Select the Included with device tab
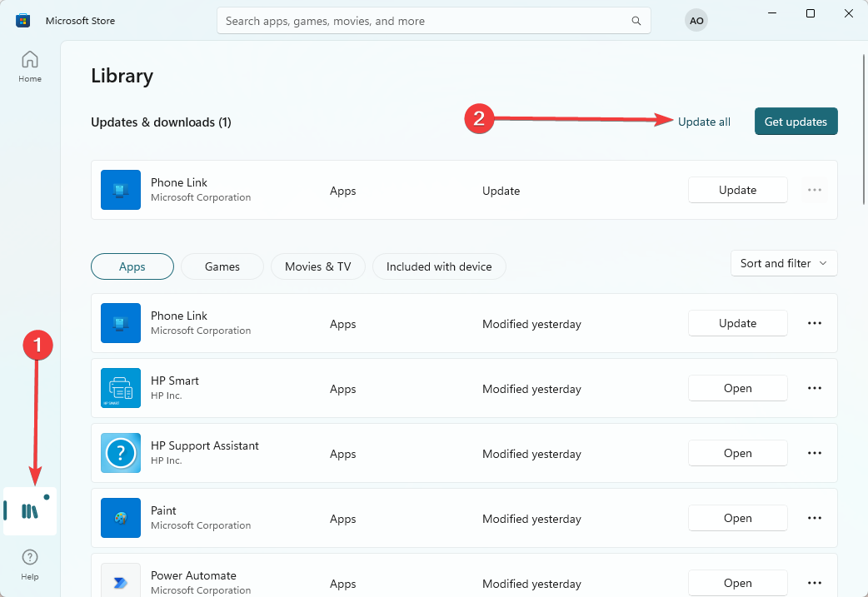Image resolution: width=868 pixels, height=597 pixels. [x=439, y=266]
